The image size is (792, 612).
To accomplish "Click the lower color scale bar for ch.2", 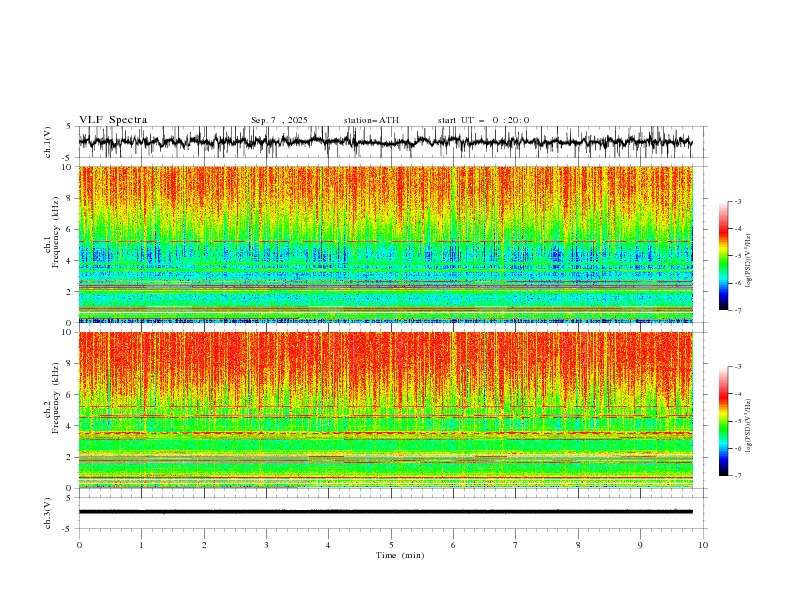I will click(723, 421).
